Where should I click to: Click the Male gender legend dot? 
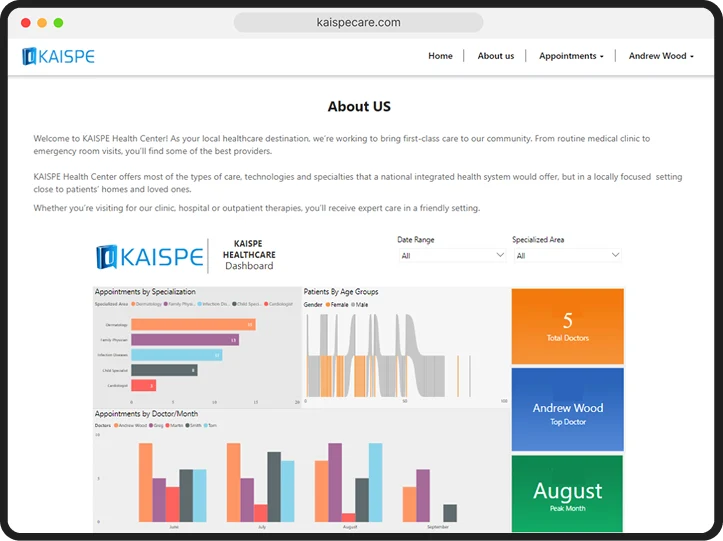point(354,303)
